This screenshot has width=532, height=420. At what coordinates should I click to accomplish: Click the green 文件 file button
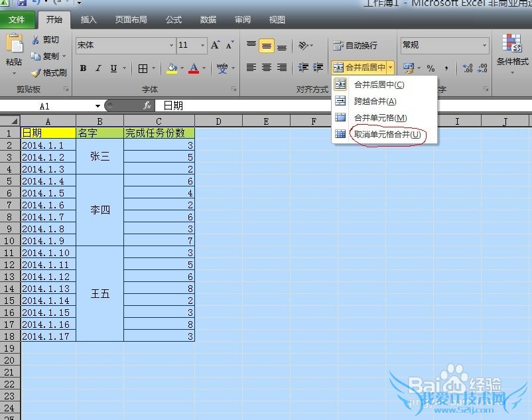tap(17, 20)
